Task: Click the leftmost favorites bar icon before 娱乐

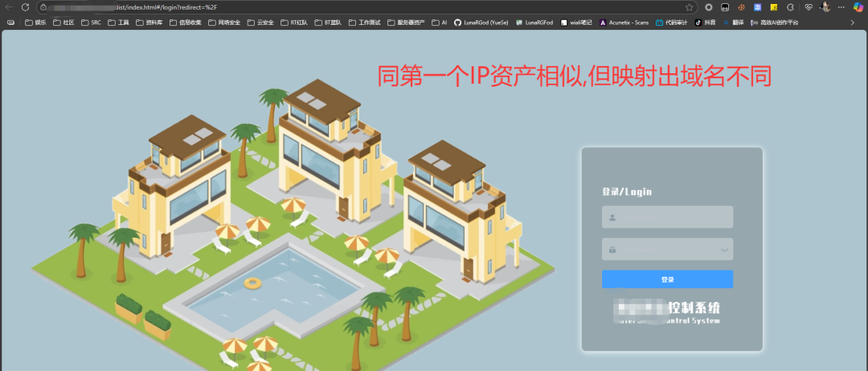Action: coord(10,23)
